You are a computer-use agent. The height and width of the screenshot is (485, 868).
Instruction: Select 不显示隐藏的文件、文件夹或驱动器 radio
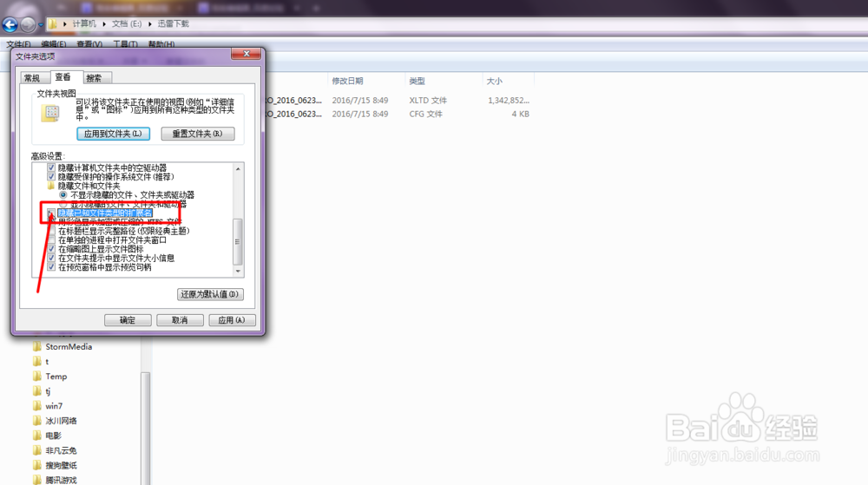click(63, 194)
